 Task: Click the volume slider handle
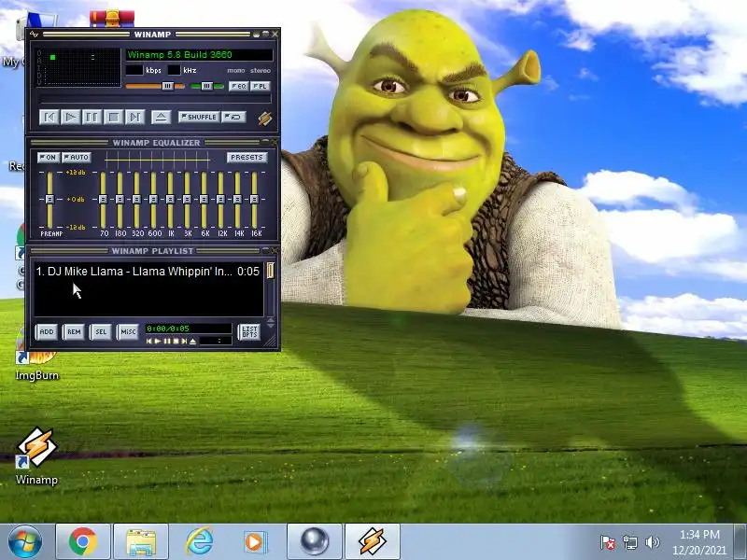168,86
